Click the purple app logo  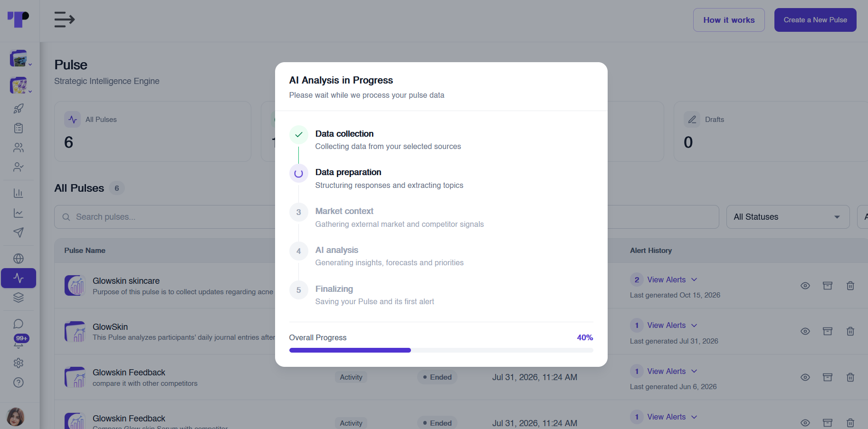(18, 19)
